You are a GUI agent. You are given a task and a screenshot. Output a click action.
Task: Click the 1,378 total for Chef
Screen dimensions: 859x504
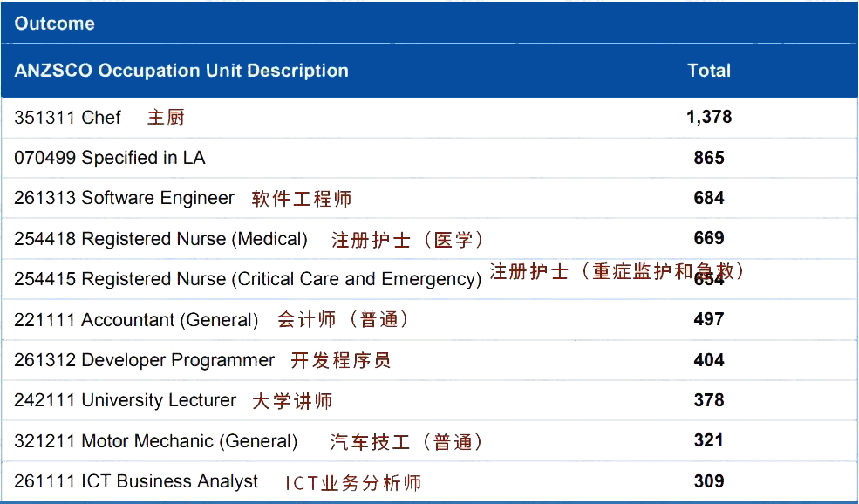(x=708, y=117)
